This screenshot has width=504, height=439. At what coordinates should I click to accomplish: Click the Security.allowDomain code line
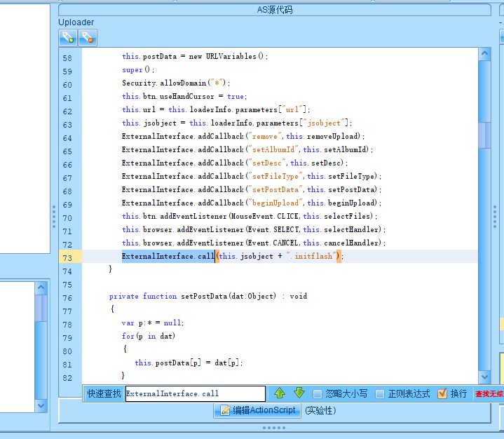176,83
